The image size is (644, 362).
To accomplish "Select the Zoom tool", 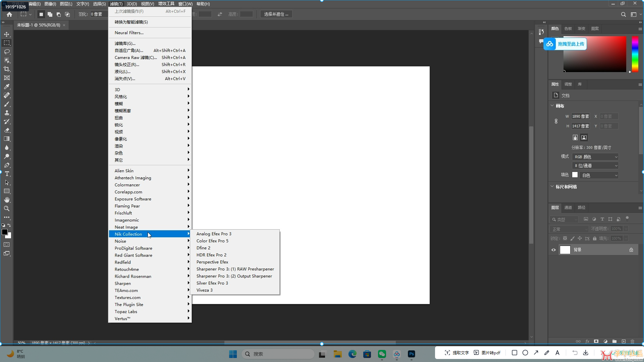I will [7, 208].
